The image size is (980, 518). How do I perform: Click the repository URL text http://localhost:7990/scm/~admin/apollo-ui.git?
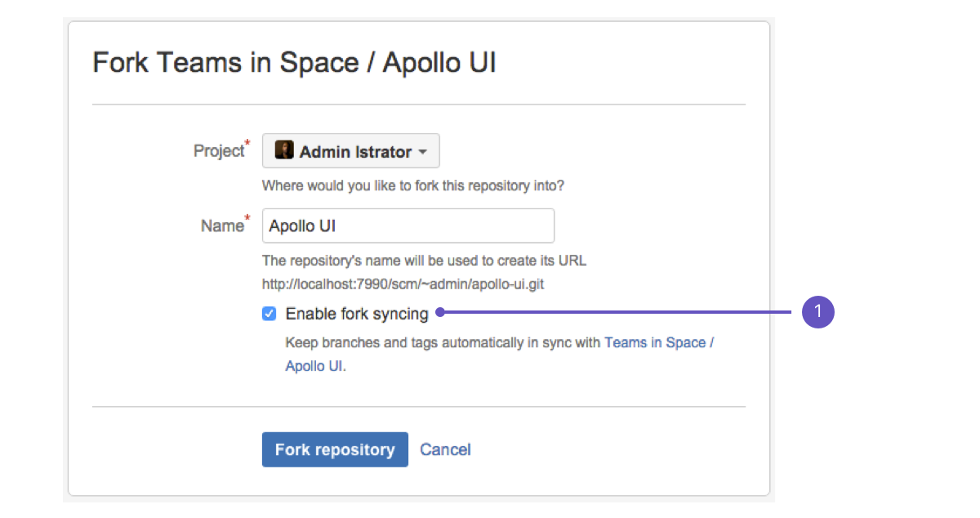click(403, 284)
